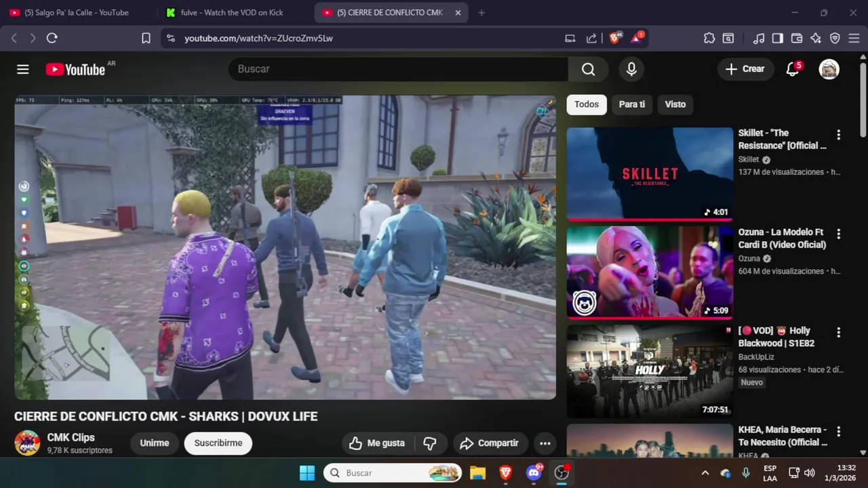Open the browser main menu
The image size is (868, 488).
click(854, 39)
